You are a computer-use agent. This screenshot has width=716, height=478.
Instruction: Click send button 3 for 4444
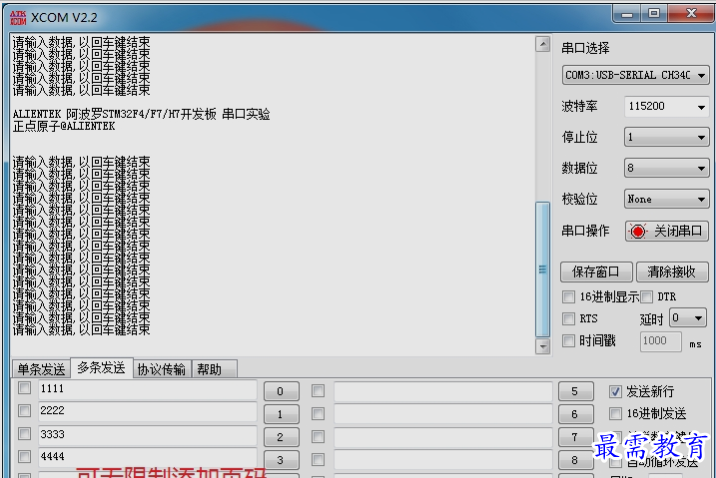(281, 460)
